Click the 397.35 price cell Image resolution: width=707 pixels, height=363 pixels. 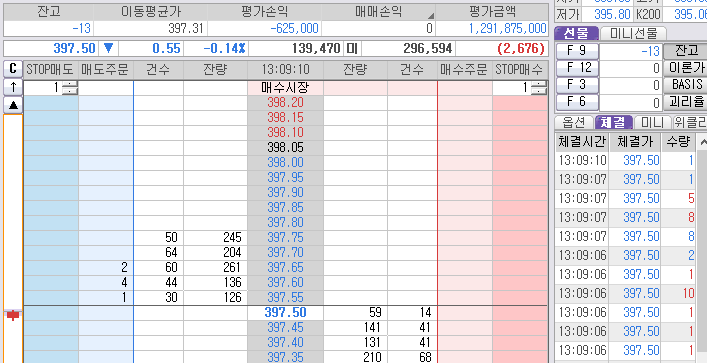(x=285, y=357)
